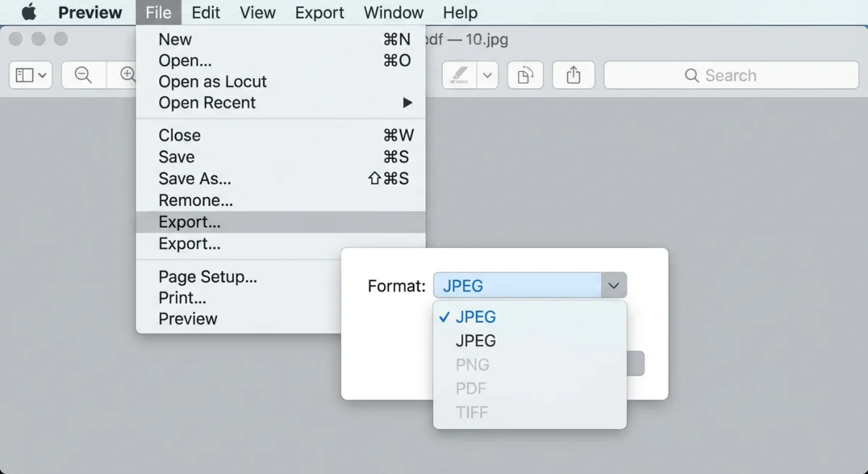Open the Window menu

click(x=393, y=12)
